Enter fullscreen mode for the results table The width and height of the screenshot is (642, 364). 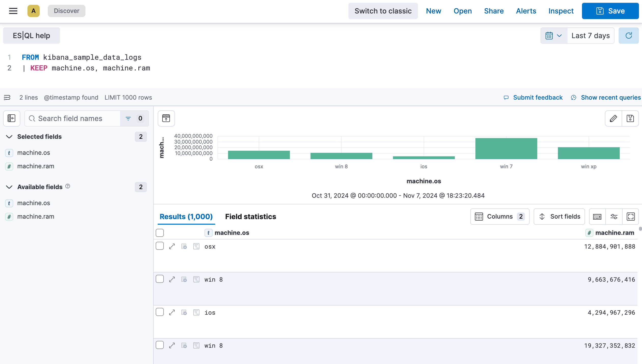[631, 217]
